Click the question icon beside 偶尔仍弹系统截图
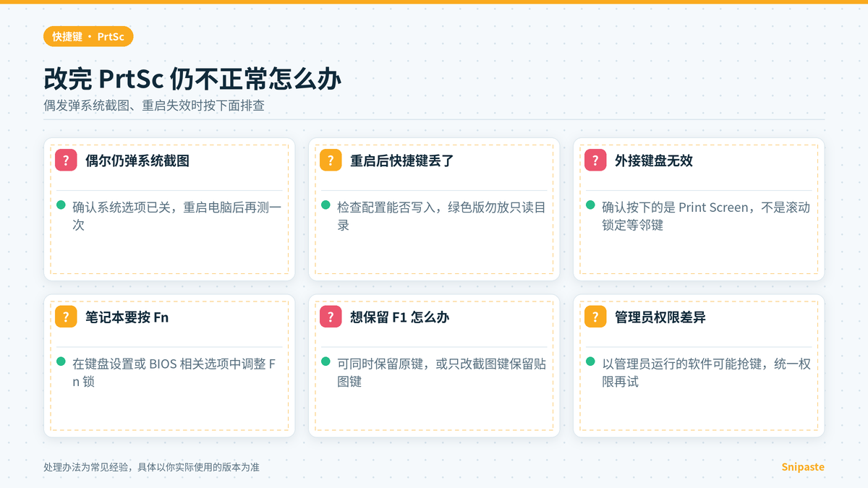Viewport: 868px width, 488px height. click(66, 160)
